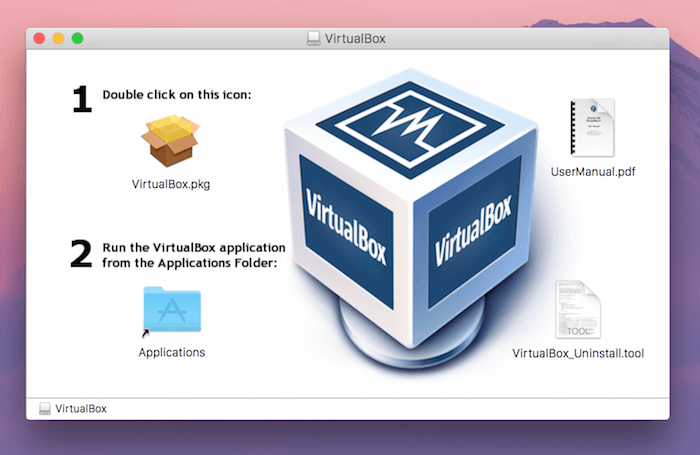Minimize the window using the yellow button
This screenshot has width=700, height=455.
(58, 38)
